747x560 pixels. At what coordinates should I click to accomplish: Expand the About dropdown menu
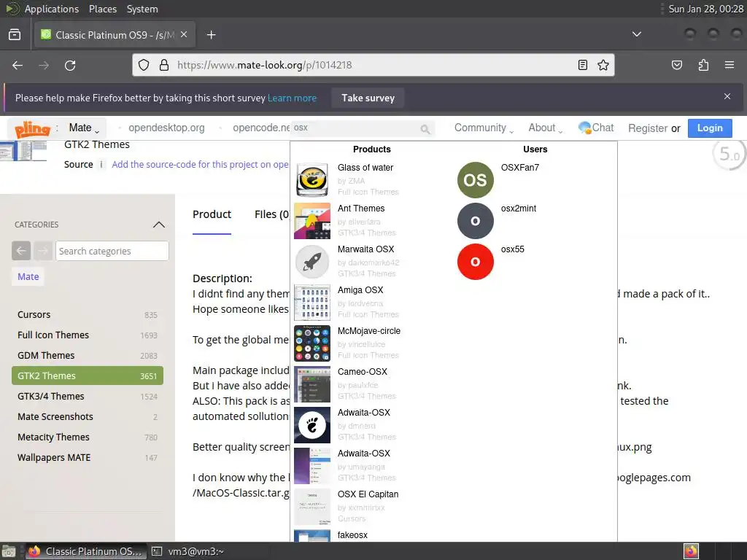(545, 128)
